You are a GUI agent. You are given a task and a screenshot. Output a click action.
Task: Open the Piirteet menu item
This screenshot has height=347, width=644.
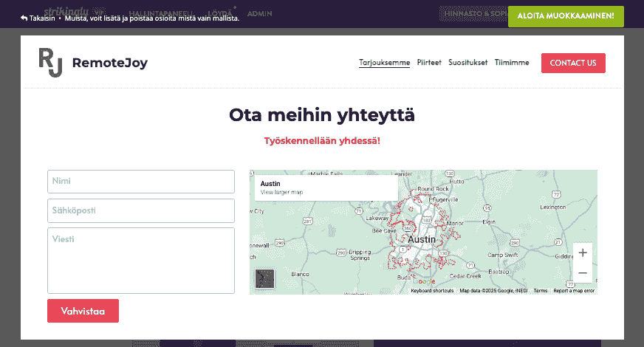point(429,63)
